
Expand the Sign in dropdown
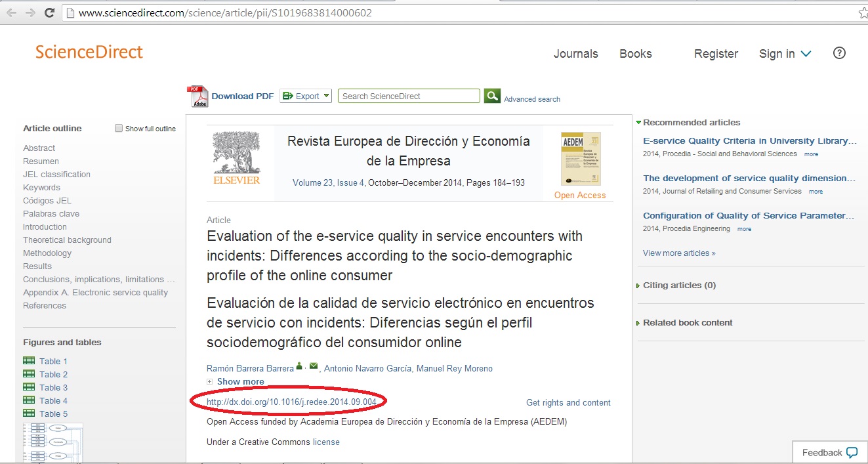pyautogui.click(x=785, y=54)
